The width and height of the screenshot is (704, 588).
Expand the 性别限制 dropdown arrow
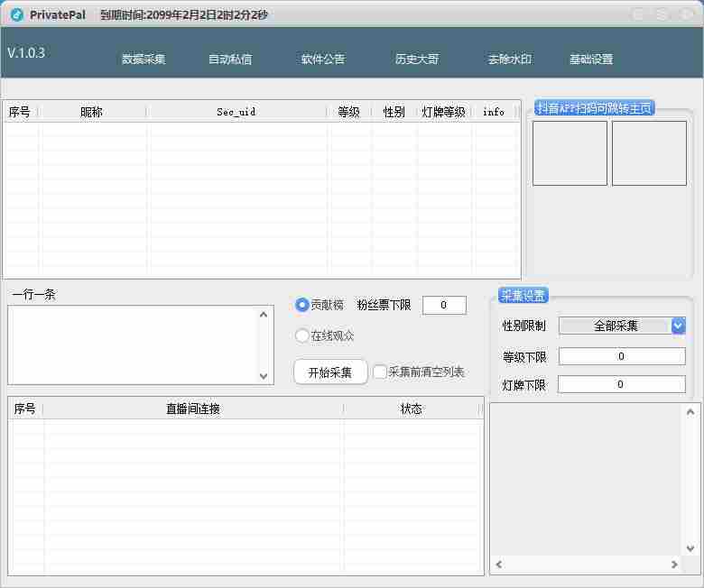click(x=678, y=326)
